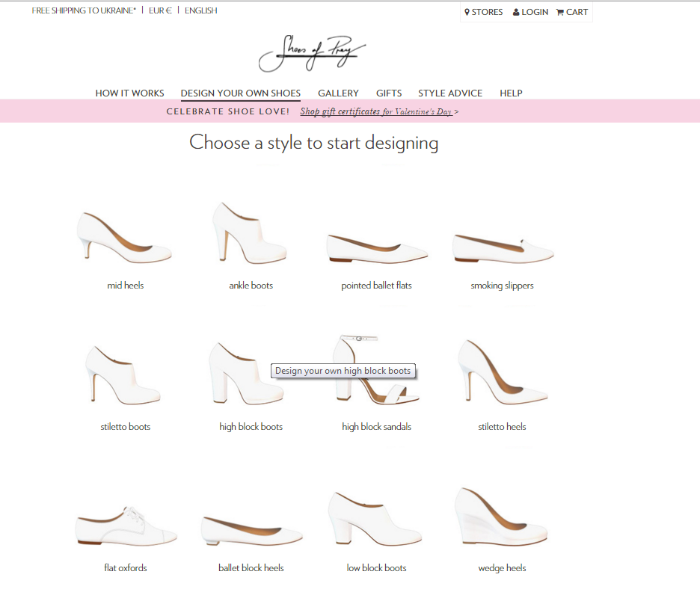Select the ankle boots shoe image
700x607 pixels.
tap(250, 232)
